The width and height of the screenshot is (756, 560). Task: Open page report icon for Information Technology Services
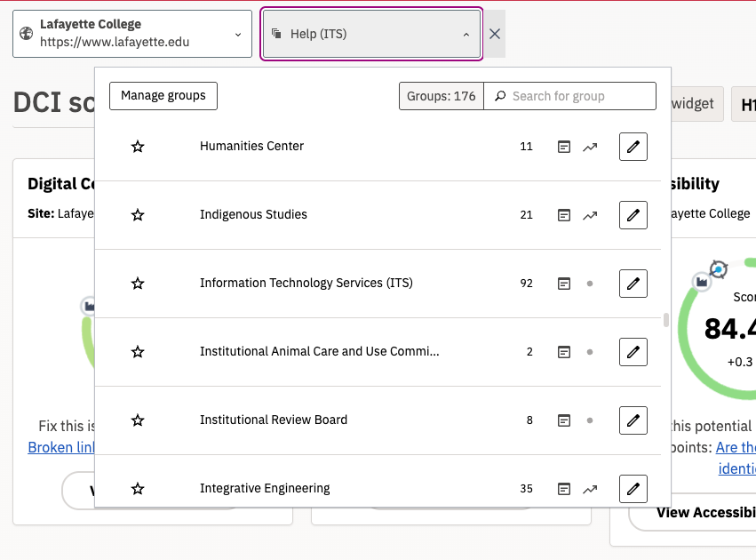click(563, 284)
